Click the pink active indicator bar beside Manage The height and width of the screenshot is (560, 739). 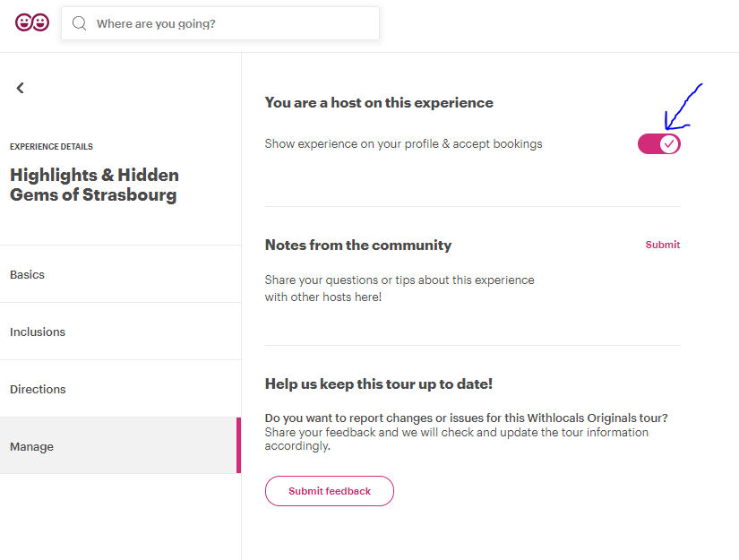pos(238,445)
